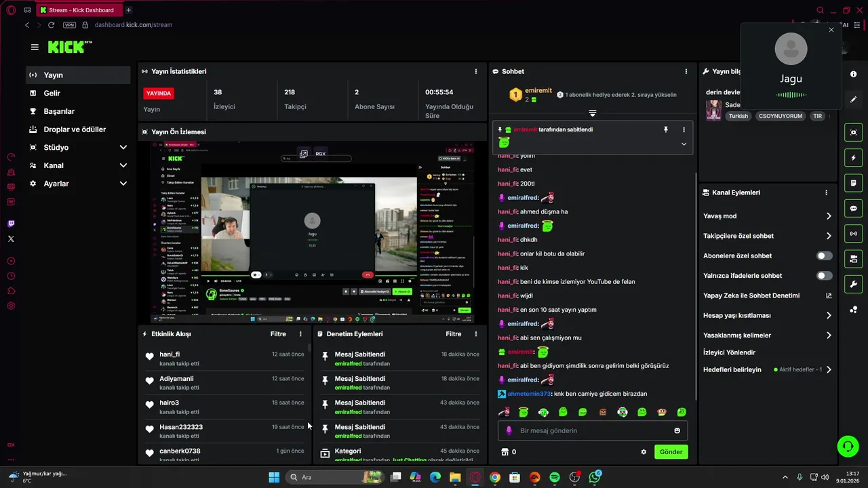868x488 pixels.
Task: Select Gelir in left navigation
Action: 79,94
